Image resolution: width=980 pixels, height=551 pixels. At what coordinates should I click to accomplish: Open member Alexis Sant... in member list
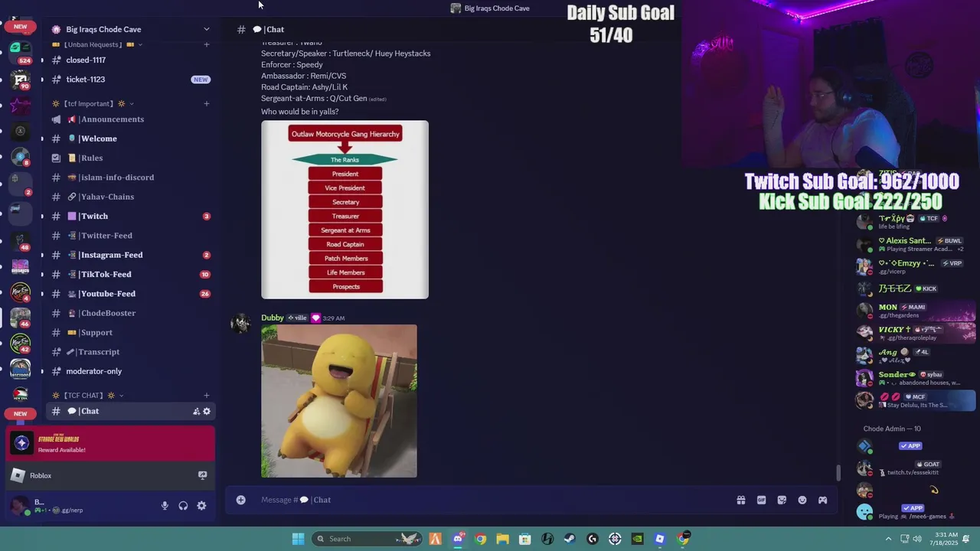point(915,244)
